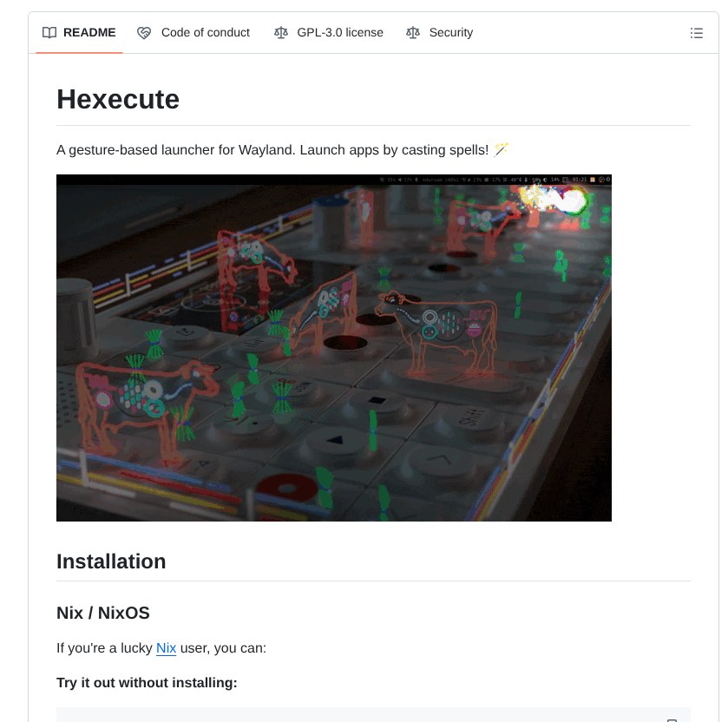Click the scale icon beside GPL-3.0 license

coord(280,33)
